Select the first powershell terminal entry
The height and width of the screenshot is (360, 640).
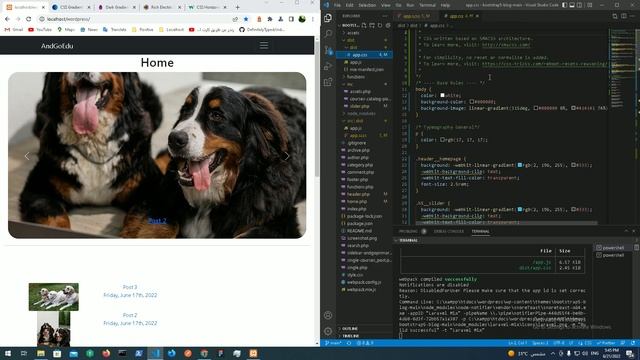click(x=612, y=248)
